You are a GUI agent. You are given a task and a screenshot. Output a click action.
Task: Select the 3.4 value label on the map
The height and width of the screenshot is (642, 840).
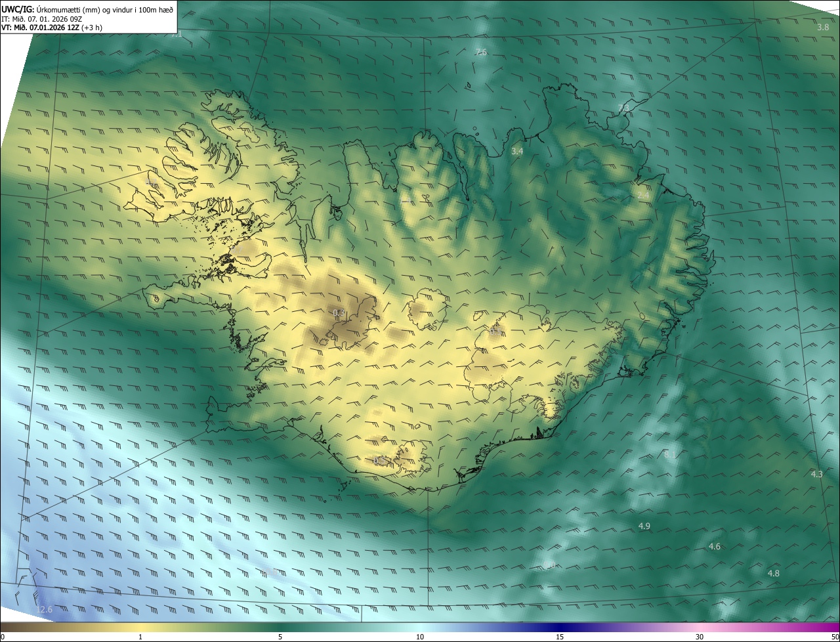coord(517,152)
